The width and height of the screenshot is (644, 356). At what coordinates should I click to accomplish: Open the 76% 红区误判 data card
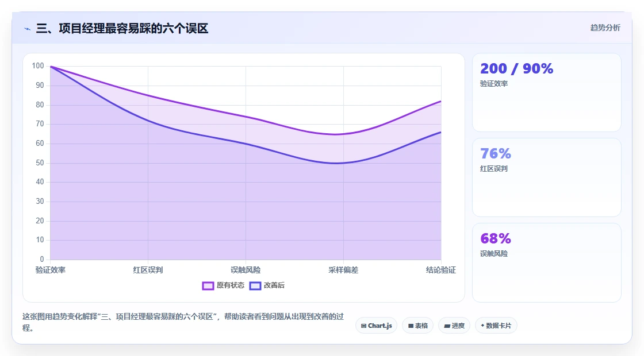pyautogui.click(x=547, y=177)
